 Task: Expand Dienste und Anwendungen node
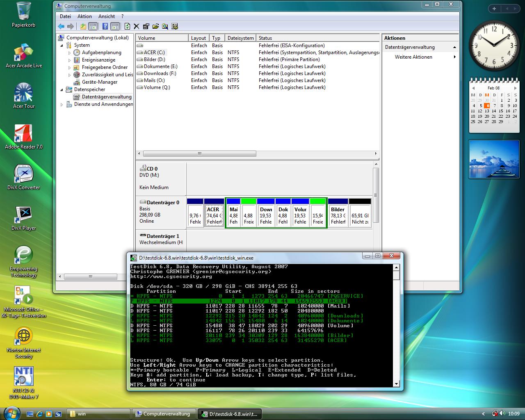point(62,105)
